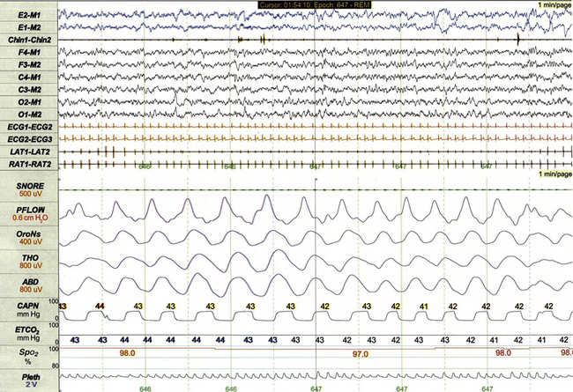573x392 pixels.
Task: Click the Cursor and Epoch 647 REM status bar
Action: (314, 5)
